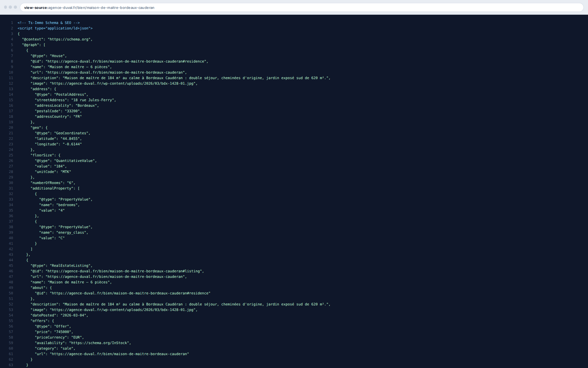Click the "additionalProperty" key
The width and height of the screenshot is (588, 368).
pos(53,188)
